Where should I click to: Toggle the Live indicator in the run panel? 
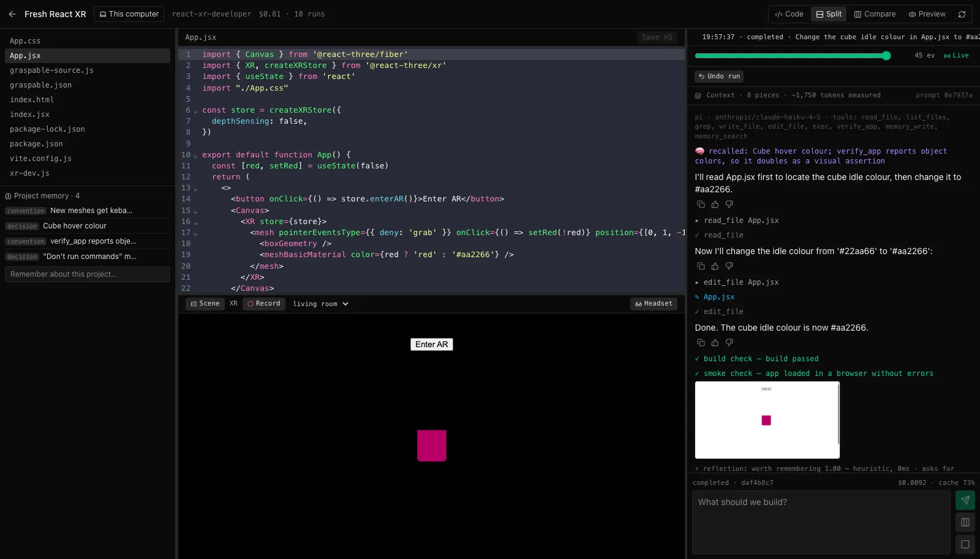[956, 56]
